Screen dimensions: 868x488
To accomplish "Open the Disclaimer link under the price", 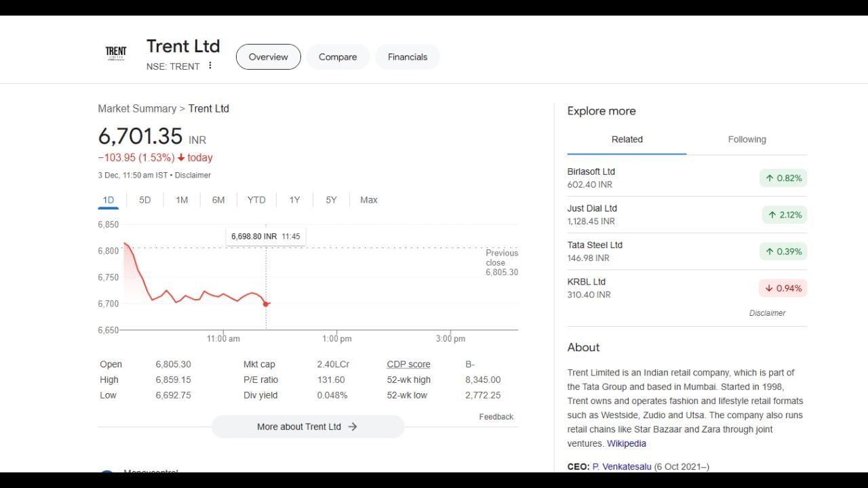I will tap(193, 175).
